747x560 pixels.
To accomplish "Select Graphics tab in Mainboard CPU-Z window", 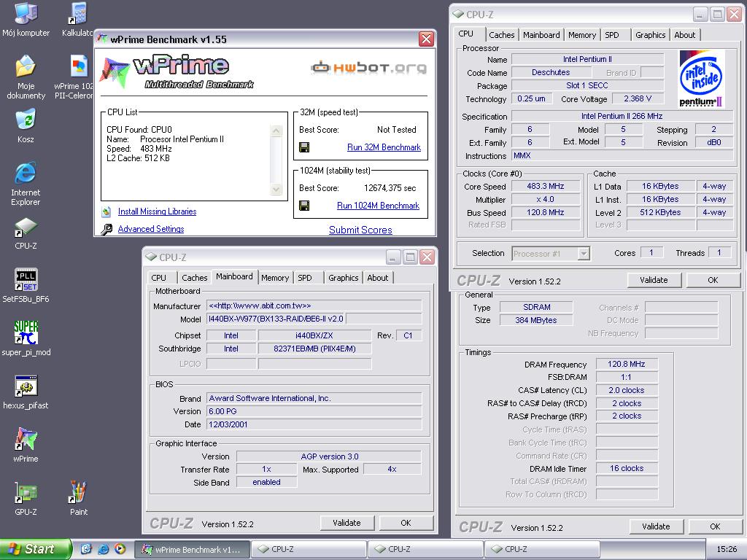I will tap(343, 278).
